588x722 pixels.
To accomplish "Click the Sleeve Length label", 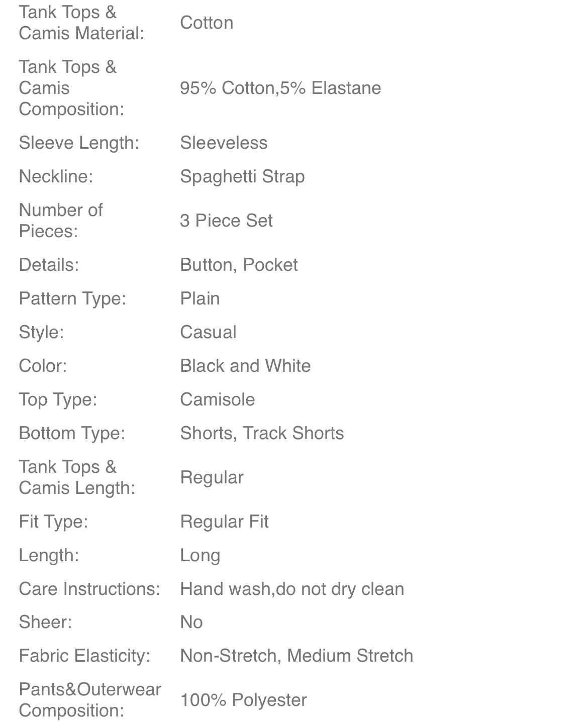I will point(79,143).
